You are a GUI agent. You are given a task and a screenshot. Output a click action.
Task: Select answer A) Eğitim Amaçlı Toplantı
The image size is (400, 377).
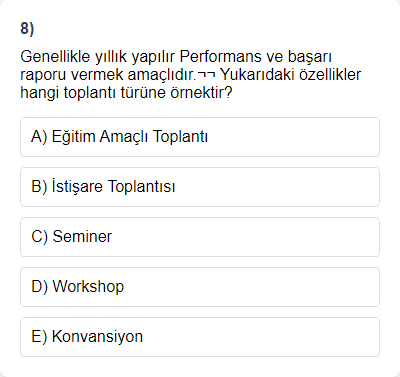point(200,137)
